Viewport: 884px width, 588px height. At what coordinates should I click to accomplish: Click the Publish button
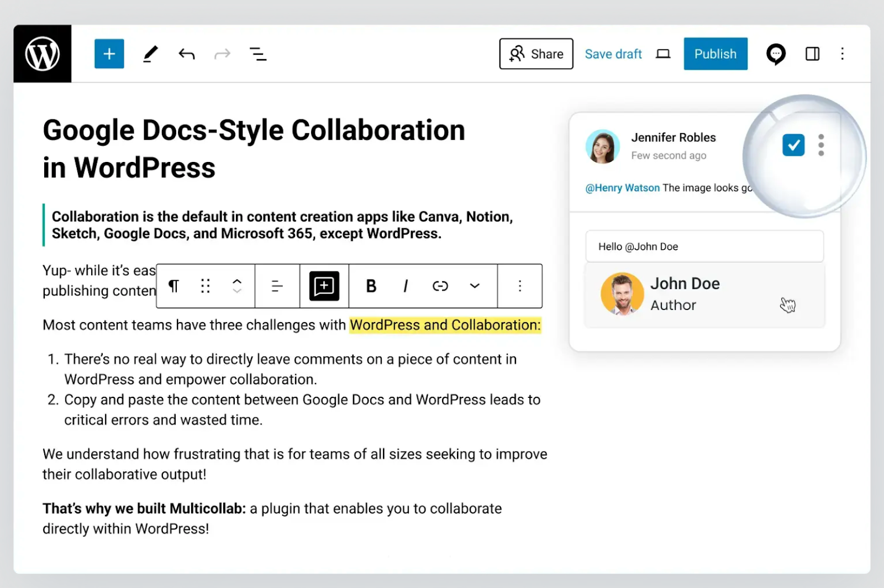pos(715,54)
